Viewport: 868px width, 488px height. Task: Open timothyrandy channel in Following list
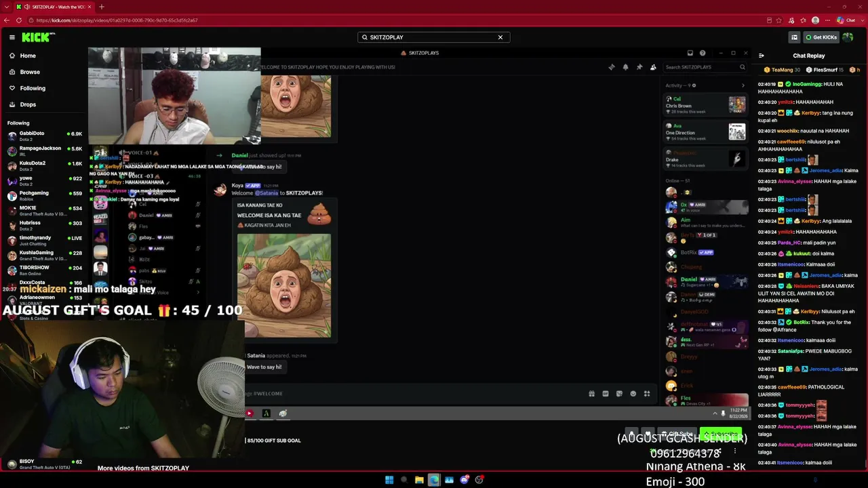pos(44,240)
